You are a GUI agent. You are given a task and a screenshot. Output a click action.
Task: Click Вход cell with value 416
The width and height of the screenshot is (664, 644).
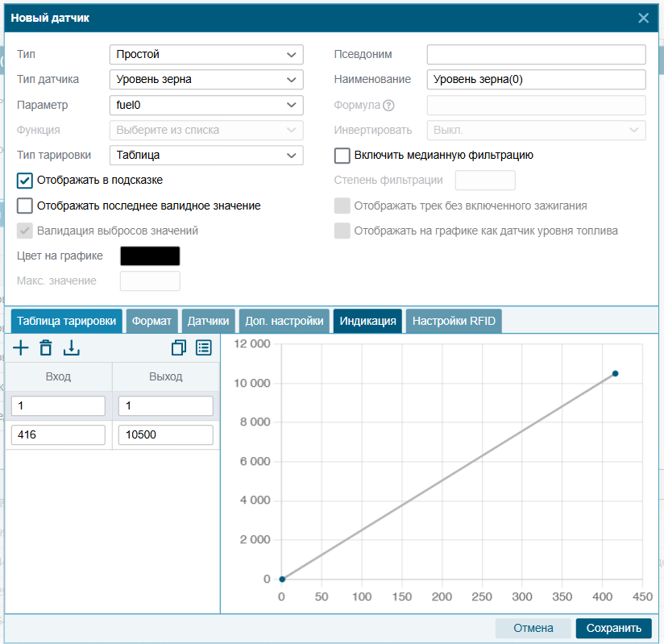click(x=58, y=434)
